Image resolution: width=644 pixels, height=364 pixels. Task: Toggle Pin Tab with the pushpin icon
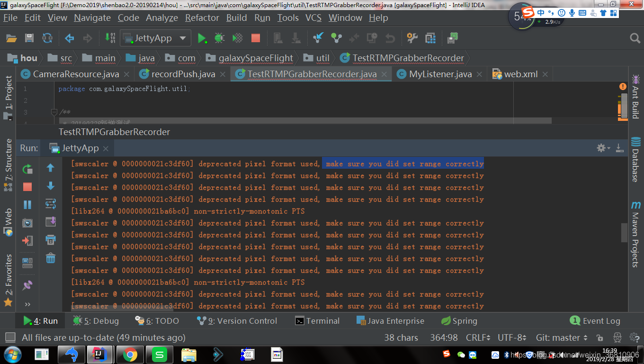pyautogui.click(x=27, y=285)
